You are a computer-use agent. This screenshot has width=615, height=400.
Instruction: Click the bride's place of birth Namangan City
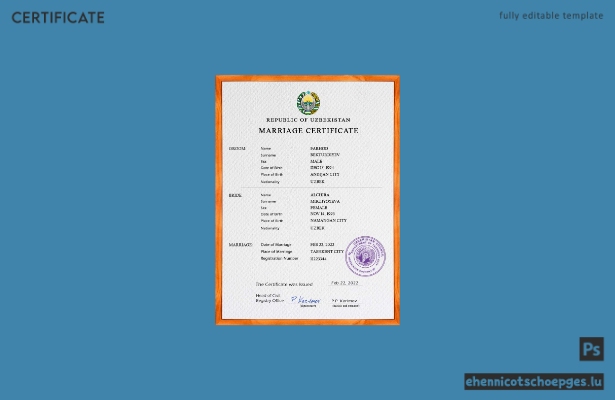[329, 221]
